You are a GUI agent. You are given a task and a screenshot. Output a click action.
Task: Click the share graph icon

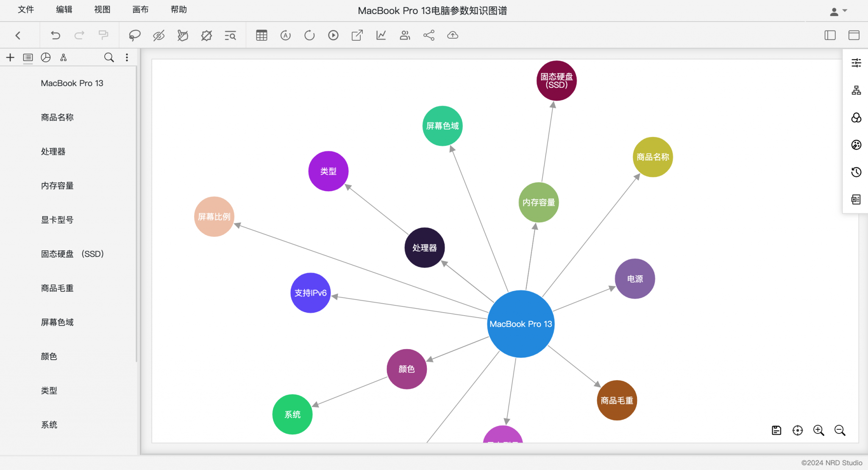tap(429, 35)
